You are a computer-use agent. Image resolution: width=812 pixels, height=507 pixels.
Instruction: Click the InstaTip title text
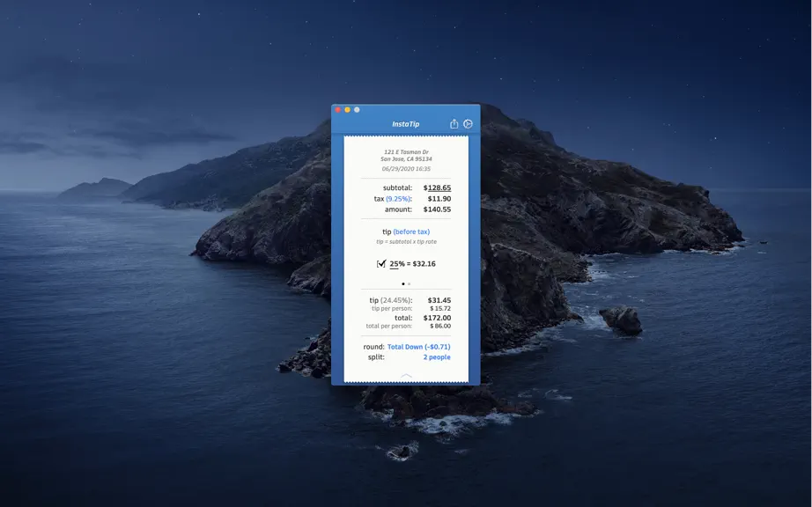point(405,124)
